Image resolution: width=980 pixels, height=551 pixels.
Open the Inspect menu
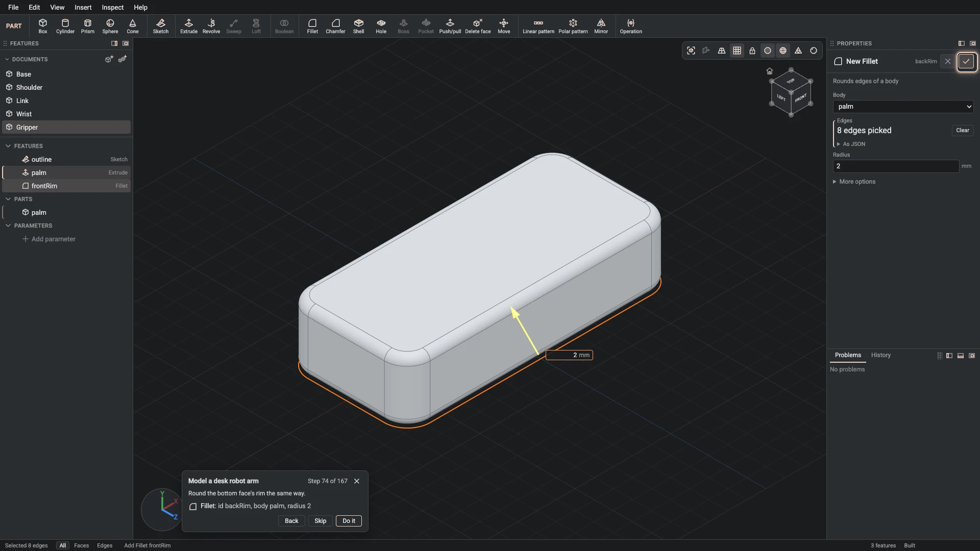pos(113,7)
